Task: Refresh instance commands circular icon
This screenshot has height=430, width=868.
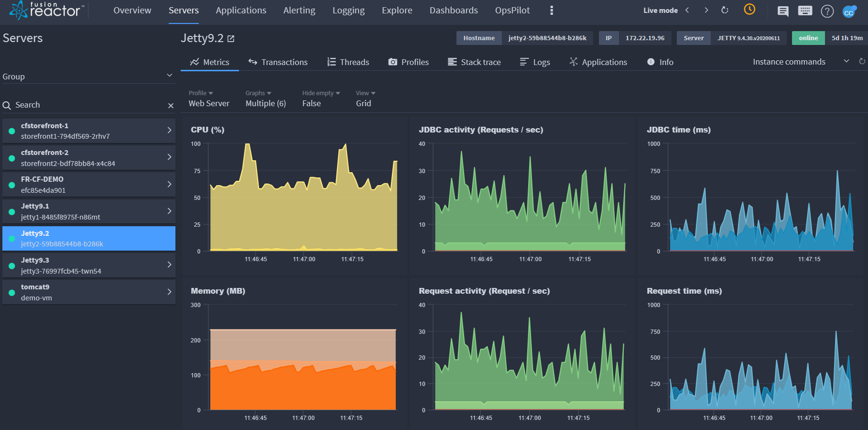Action: [x=862, y=61]
